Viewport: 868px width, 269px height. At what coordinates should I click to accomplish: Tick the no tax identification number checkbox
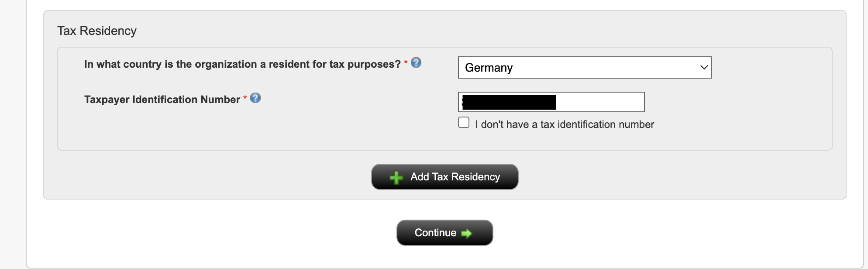[464, 123]
